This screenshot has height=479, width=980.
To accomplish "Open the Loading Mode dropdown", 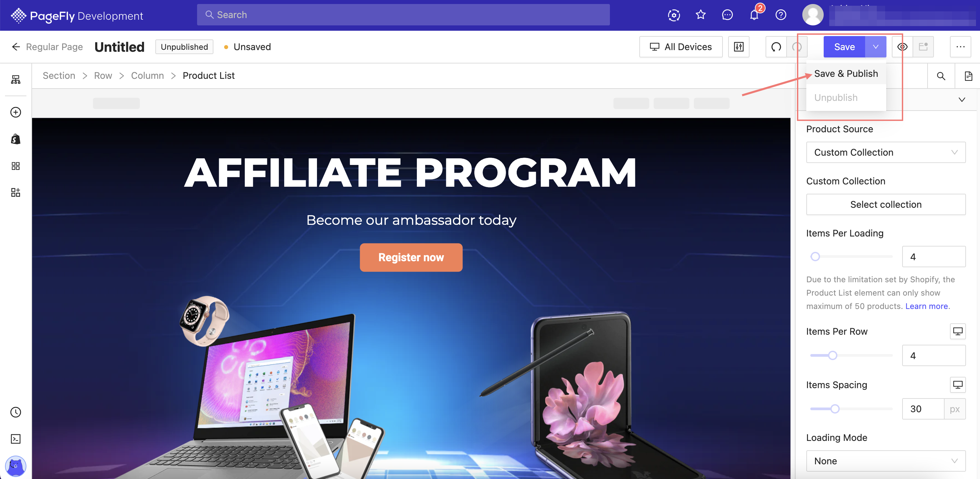I will 886,461.
